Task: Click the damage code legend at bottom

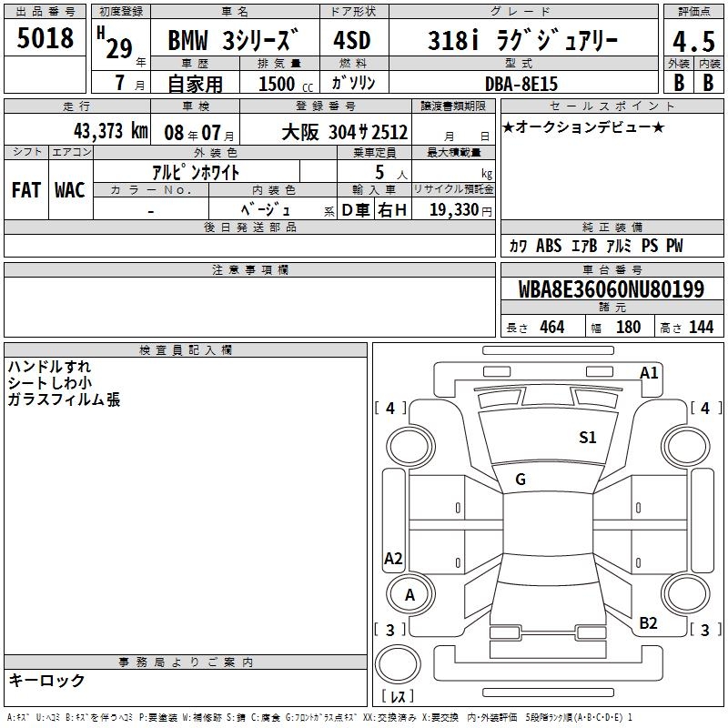Action: 319,717
